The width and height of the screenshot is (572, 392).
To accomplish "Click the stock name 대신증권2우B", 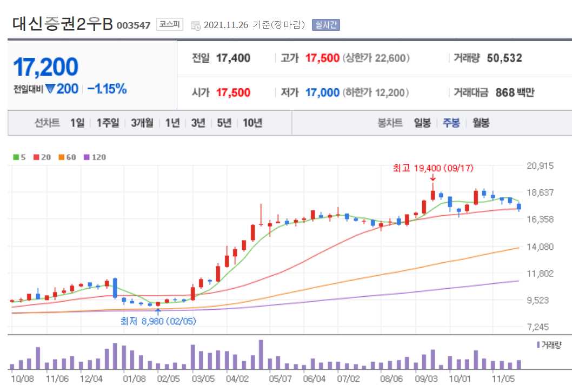I will click(x=62, y=24).
